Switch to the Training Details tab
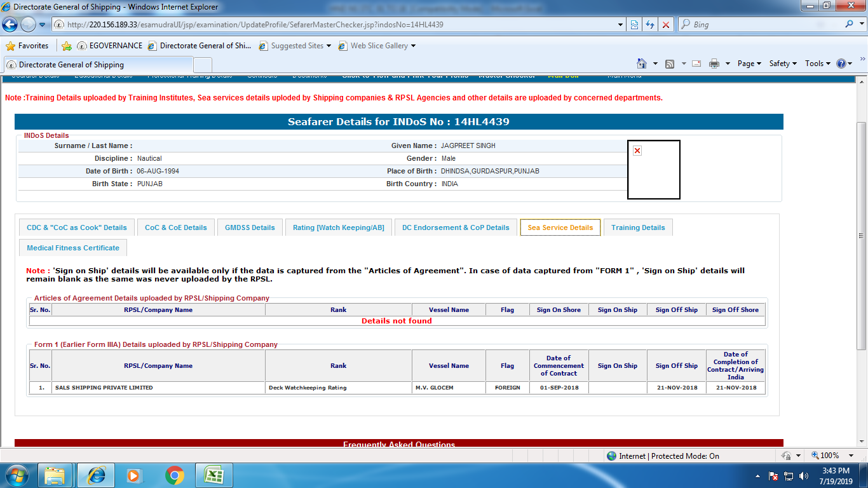 (x=638, y=227)
